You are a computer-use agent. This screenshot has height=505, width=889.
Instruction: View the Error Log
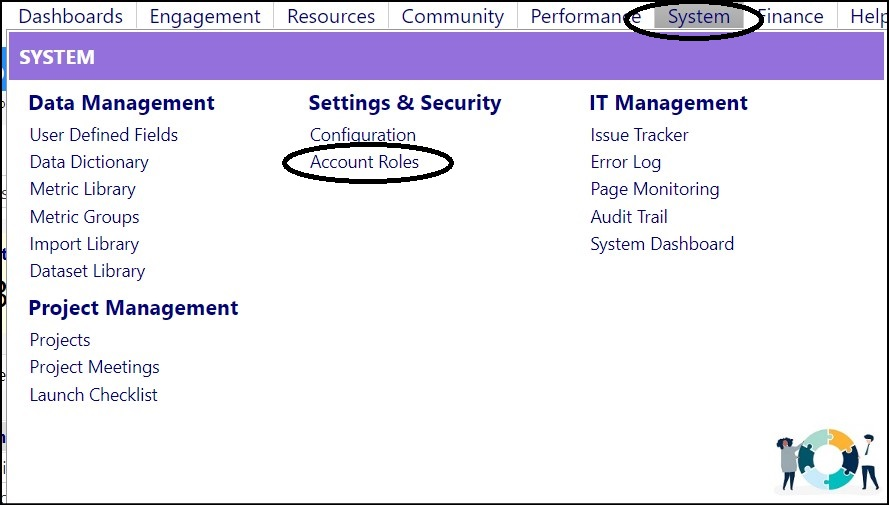[626, 162]
